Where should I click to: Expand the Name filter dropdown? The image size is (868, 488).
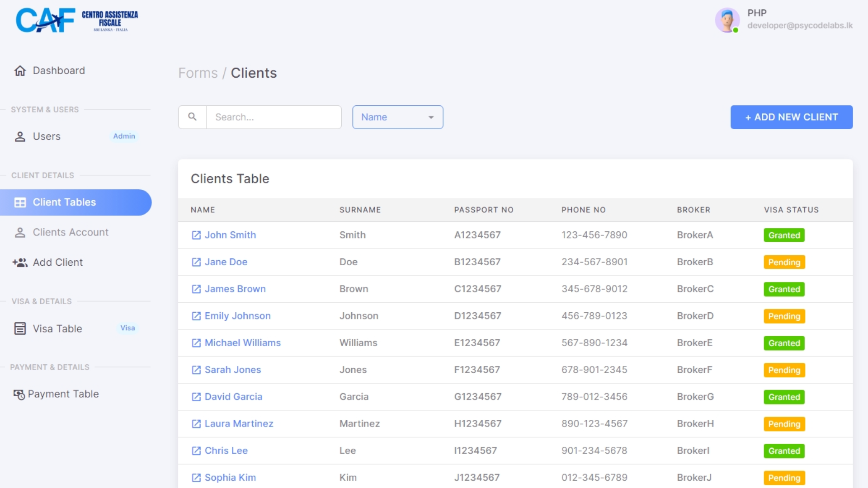click(x=397, y=117)
